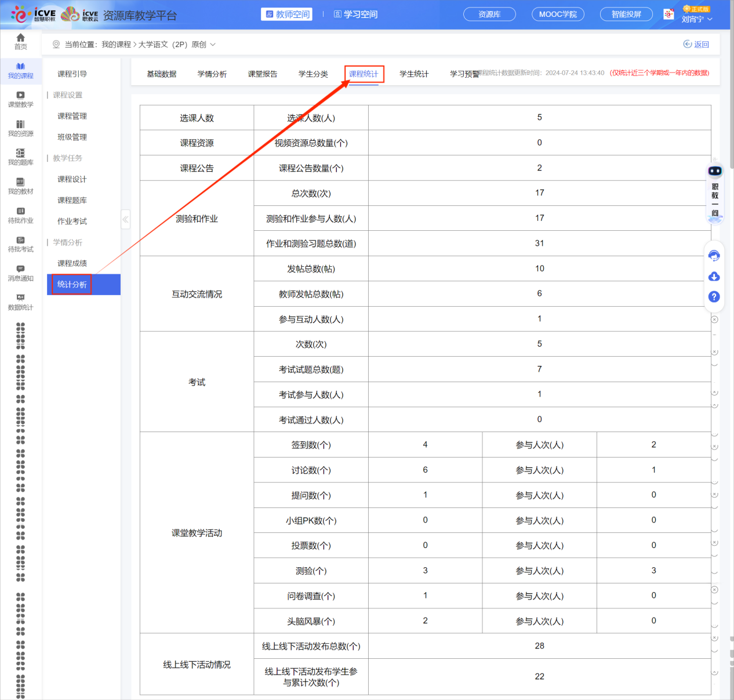The width and height of the screenshot is (734, 700).
Task: Collapse the course menu side panel
Action: coord(125,219)
